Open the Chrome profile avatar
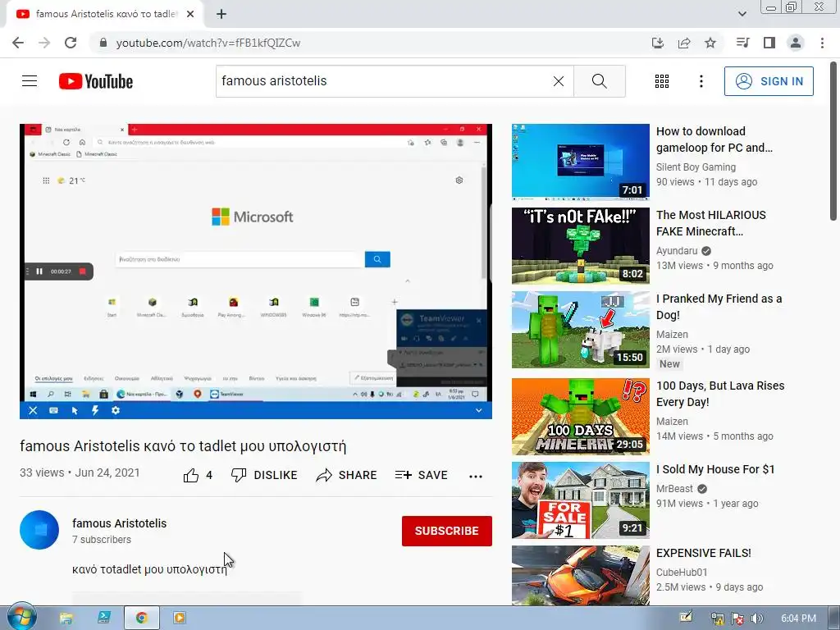The image size is (840, 630). click(796, 43)
